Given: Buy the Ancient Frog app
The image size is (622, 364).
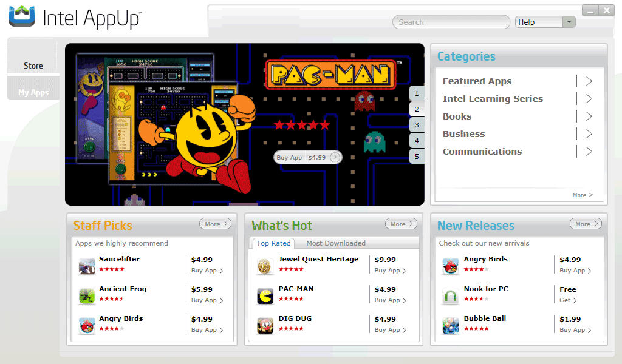Looking at the screenshot, I should (207, 300).
